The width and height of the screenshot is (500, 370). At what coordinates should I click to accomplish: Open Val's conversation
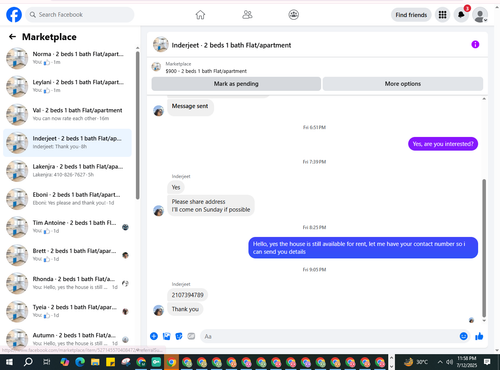pos(67,114)
